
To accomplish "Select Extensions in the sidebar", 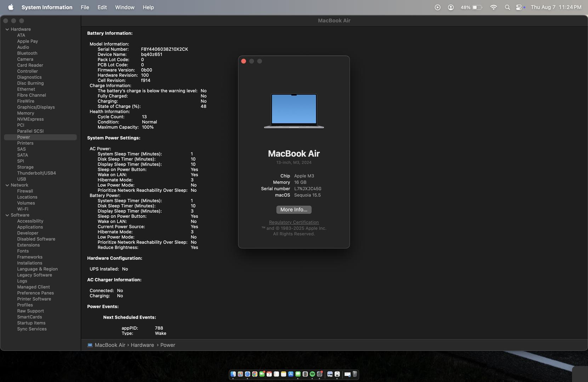I will [28, 245].
